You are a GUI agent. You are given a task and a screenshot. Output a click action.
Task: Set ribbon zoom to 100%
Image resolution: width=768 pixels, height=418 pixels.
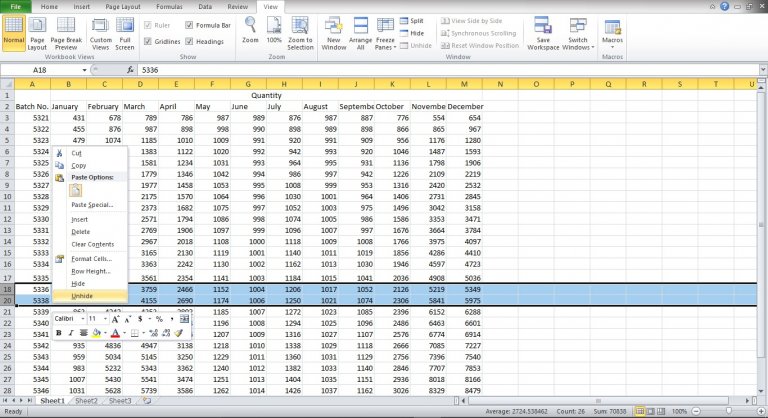click(x=274, y=30)
